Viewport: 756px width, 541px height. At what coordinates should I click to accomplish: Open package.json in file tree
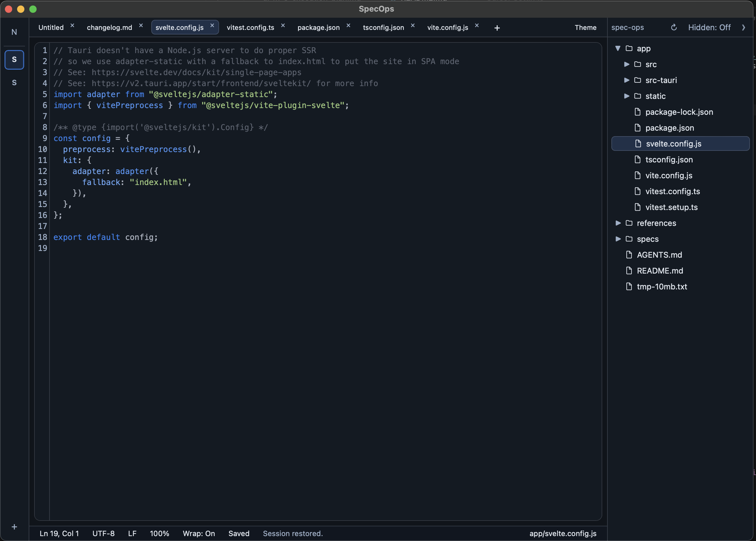pyautogui.click(x=680, y=128)
